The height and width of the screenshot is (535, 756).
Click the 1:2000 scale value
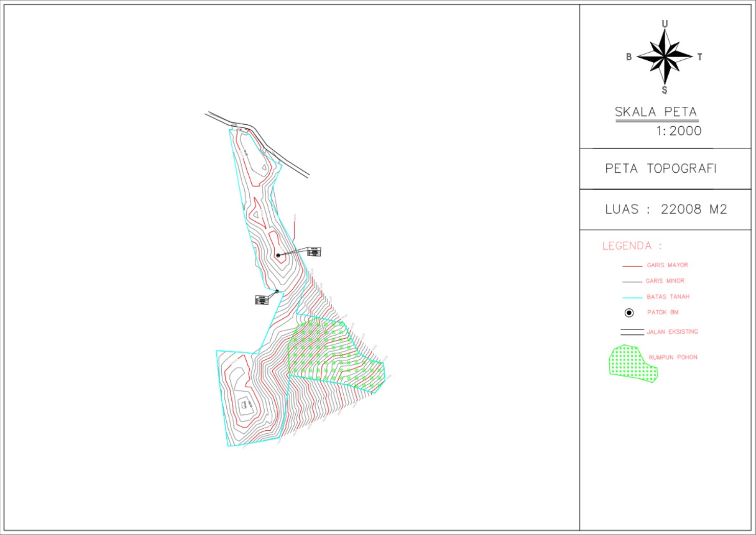point(678,131)
